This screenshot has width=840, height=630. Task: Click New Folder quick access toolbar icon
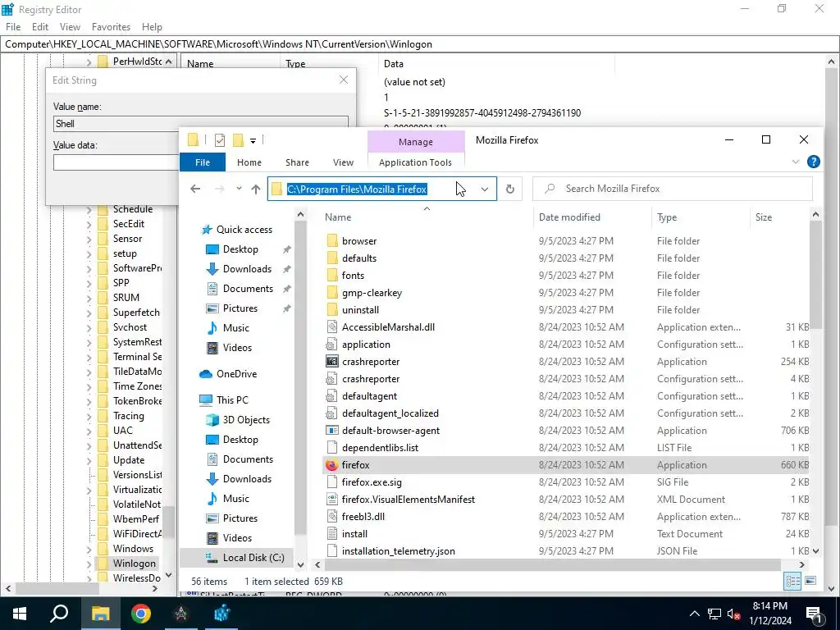(238, 140)
